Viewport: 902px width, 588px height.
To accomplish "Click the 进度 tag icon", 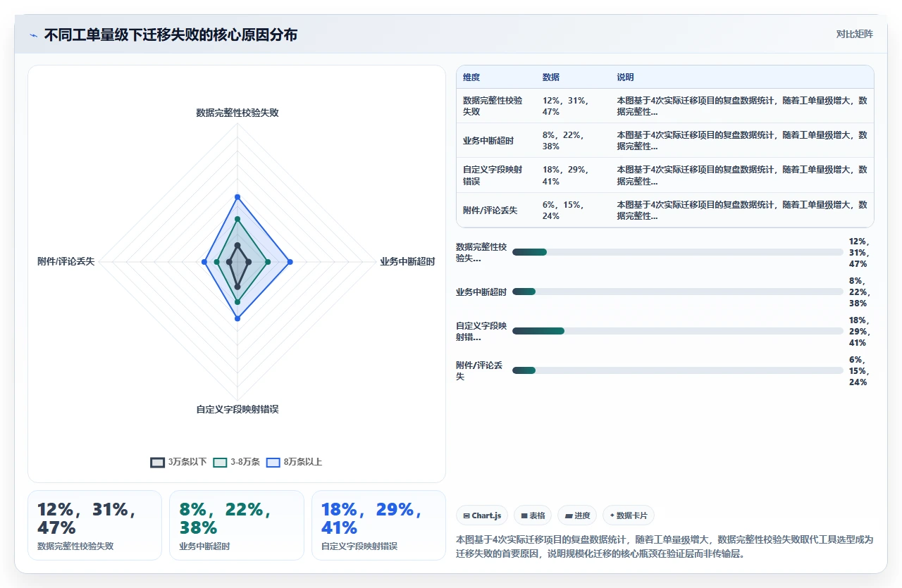I will tap(569, 515).
